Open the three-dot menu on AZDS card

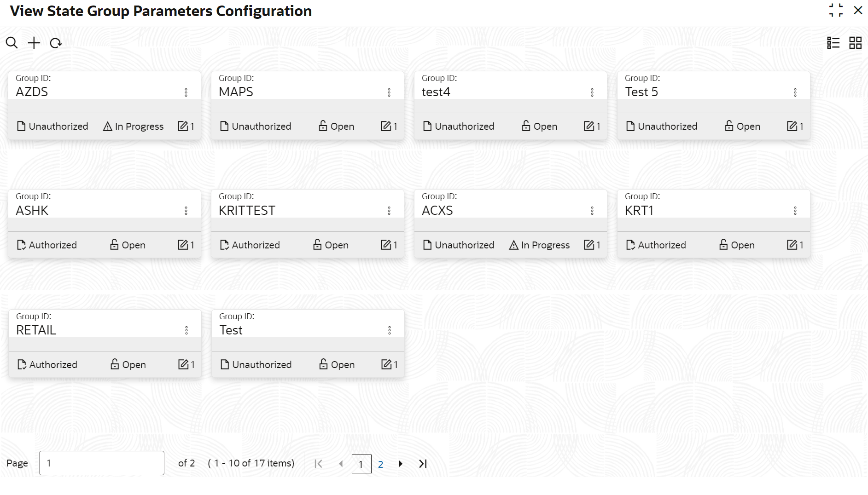[186, 92]
